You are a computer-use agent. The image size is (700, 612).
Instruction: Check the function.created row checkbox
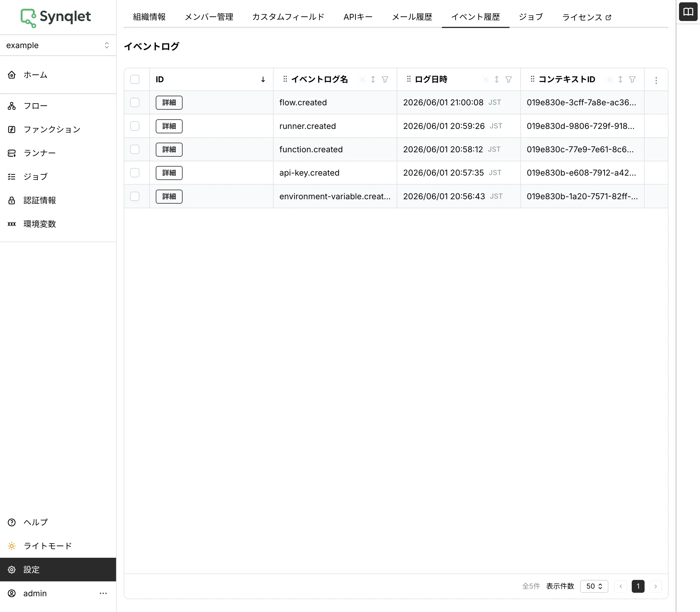click(135, 149)
